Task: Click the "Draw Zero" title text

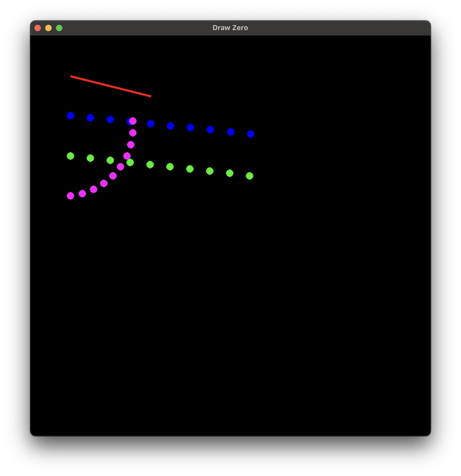Action: coord(230,28)
